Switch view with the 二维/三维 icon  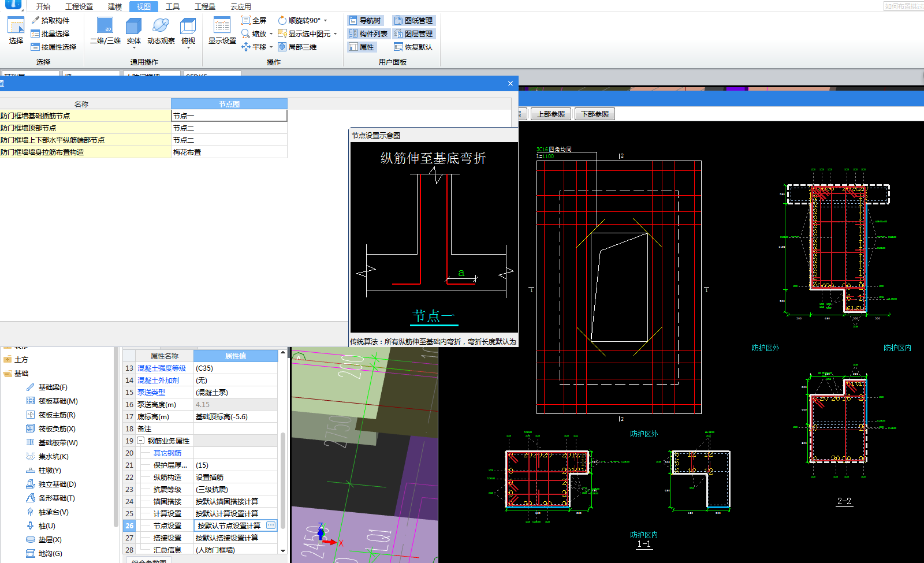click(105, 26)
